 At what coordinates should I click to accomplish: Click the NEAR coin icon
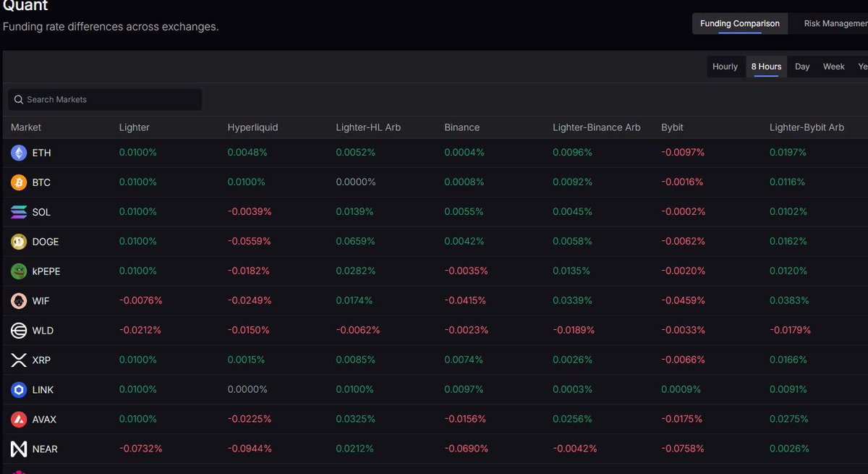pyautogui.click(x=19, y=449)
